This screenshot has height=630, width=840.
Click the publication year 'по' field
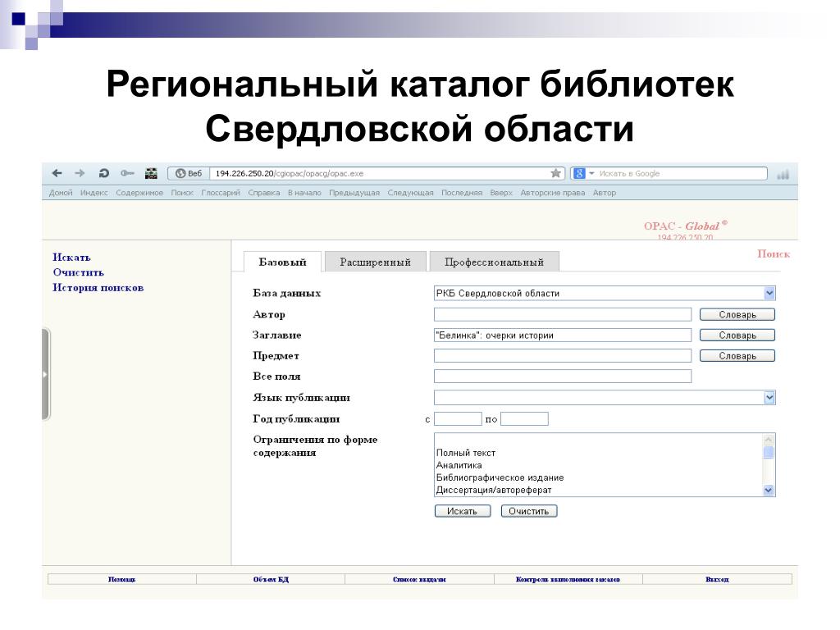(524, 419)
